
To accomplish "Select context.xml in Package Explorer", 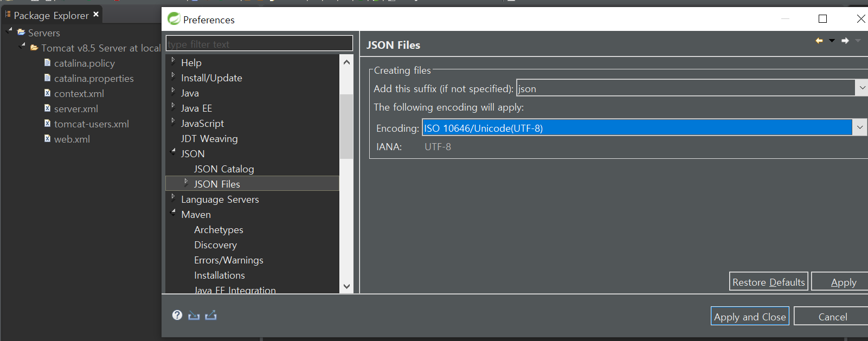I will pos(79,94).
